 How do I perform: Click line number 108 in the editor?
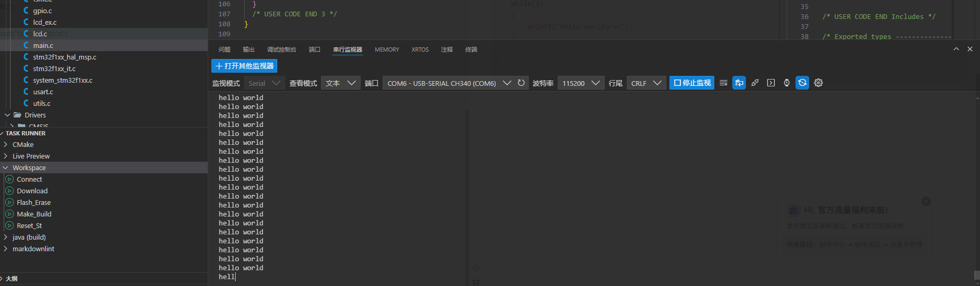224,24
